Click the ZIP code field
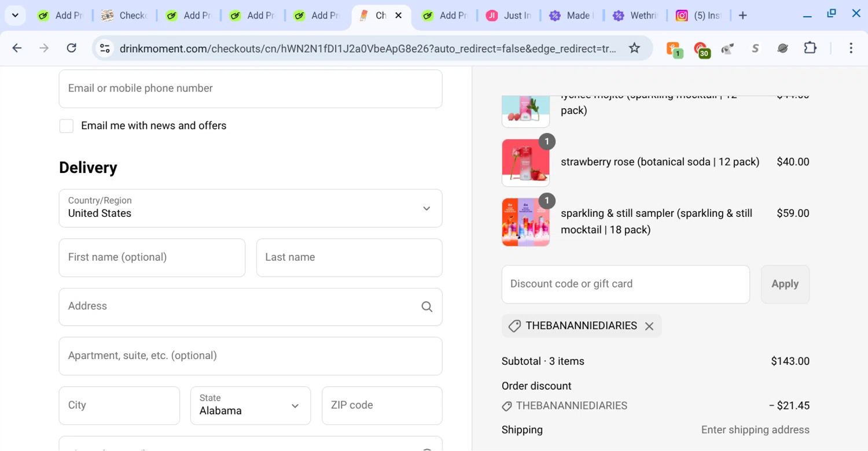This screenshot has height=451, width=868. coord(382,405)
